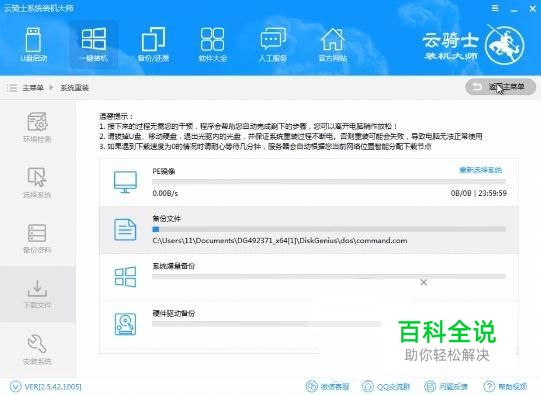This screenshot has height=395, width=541.
Task: Click the 硬件驱动备份 disk icon
Action: 125,324
